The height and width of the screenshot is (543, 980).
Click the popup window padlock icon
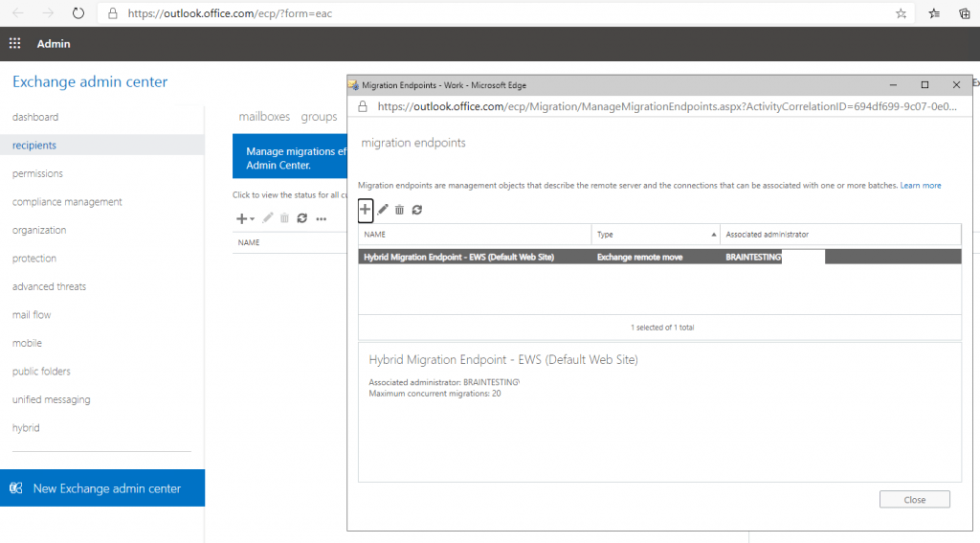tap(363, 106)
